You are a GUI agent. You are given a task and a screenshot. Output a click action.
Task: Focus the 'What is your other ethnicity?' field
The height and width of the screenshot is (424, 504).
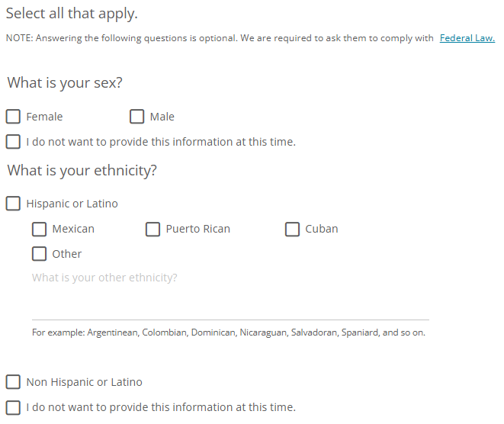click(x=229, y=302)
